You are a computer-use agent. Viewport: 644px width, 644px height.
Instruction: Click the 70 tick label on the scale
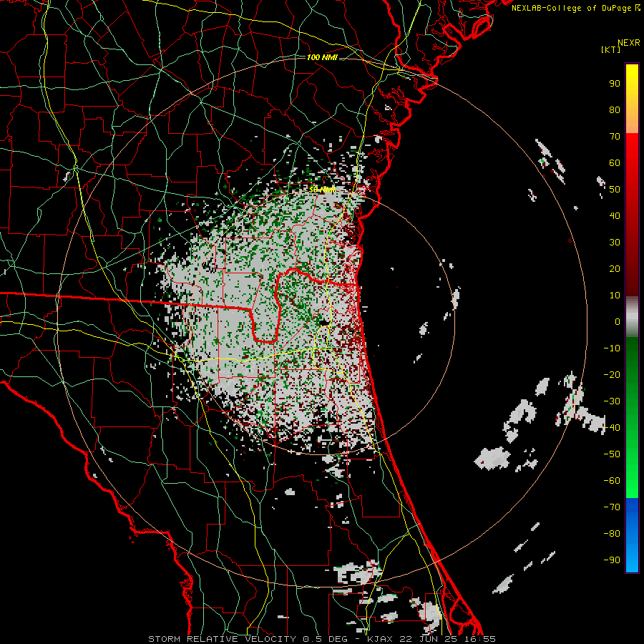615,137
